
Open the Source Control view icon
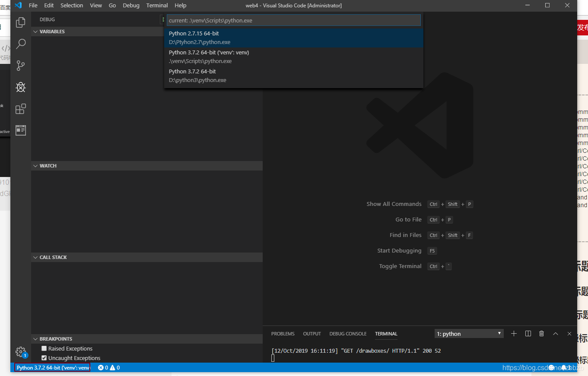[x=20, y=66]
